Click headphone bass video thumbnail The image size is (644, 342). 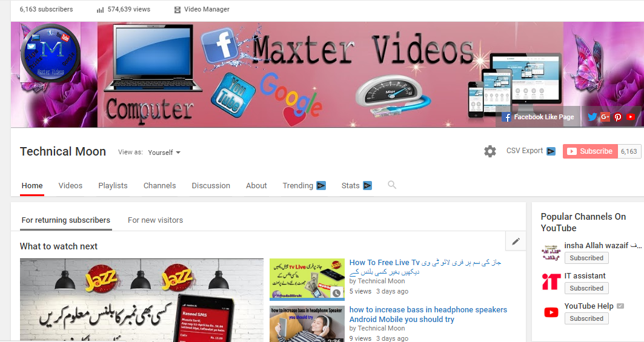coord(307,324)
